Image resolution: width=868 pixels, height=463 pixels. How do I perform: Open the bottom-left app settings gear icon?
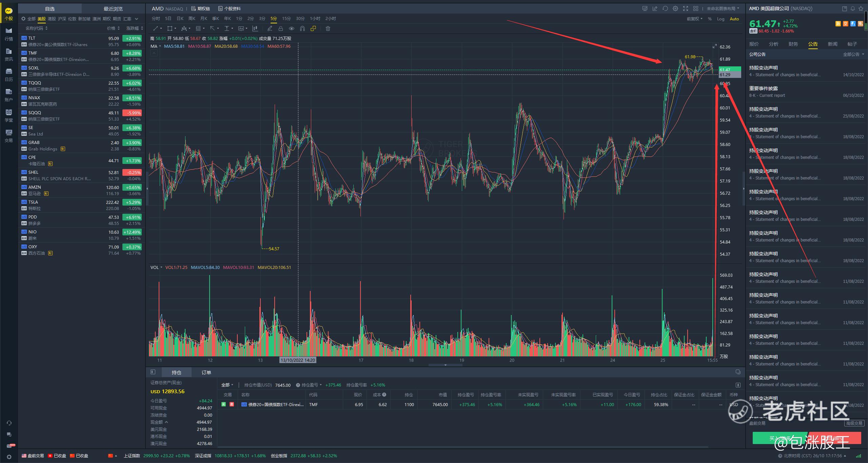pyautogui.click(x=9, y=457)
